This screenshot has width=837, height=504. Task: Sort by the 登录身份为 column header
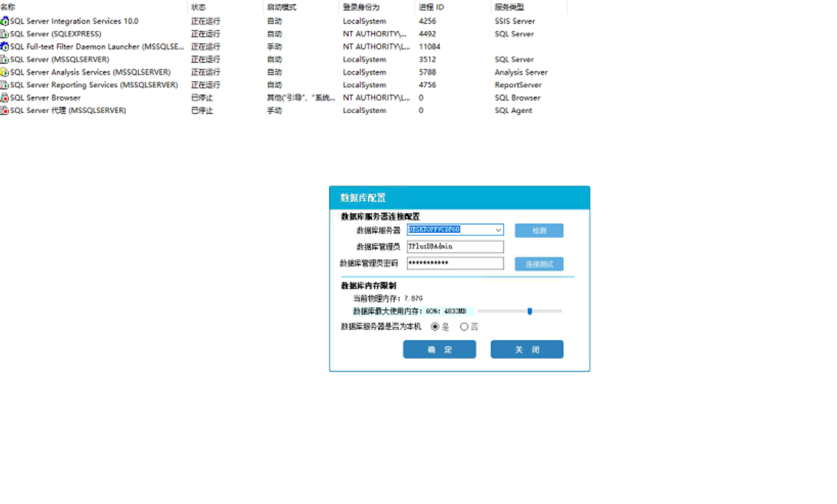tap(362, 7)
